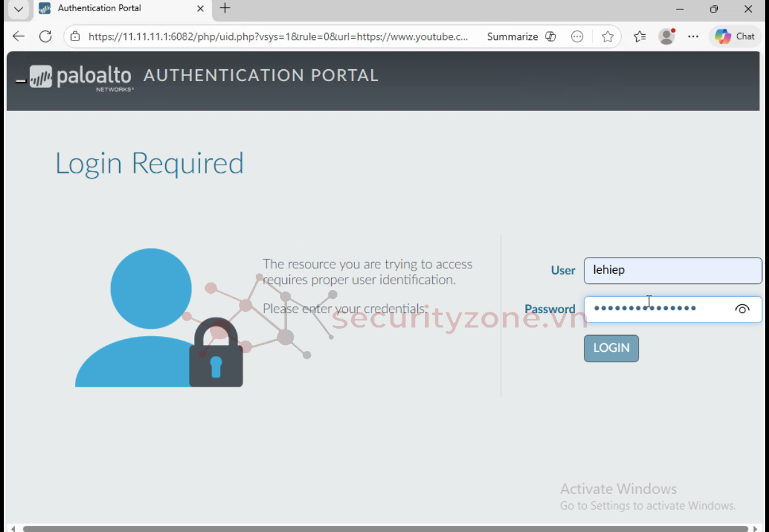Click inside the Password input field
Viewport: 769px width, 532px height.
[x=655, y=309]
